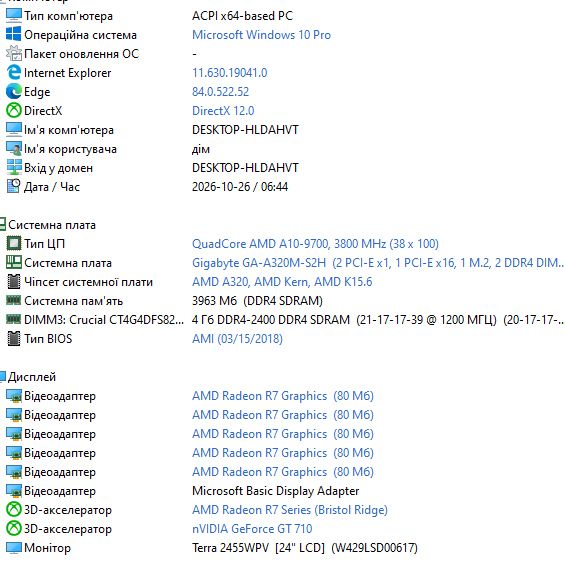Select the date value 2026-10-26 / 06:44
This screenshot has width=565, height=561.
(240, 187)
